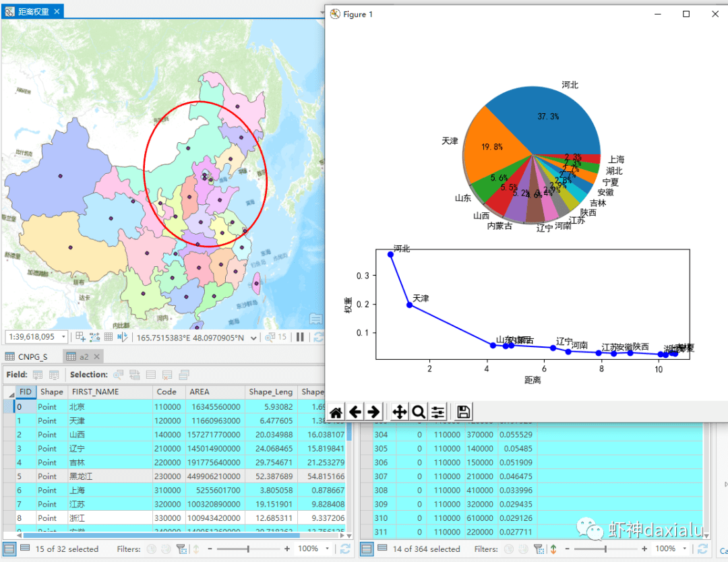Adjust the left table zoom slider

point(248,549)
